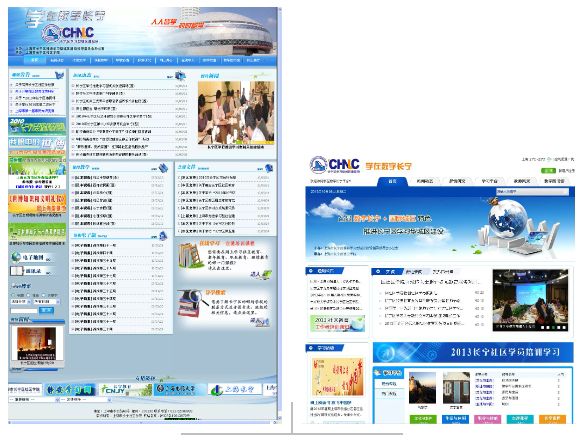Click the green slideshow indicator dot on photo

tap(553, 327)
